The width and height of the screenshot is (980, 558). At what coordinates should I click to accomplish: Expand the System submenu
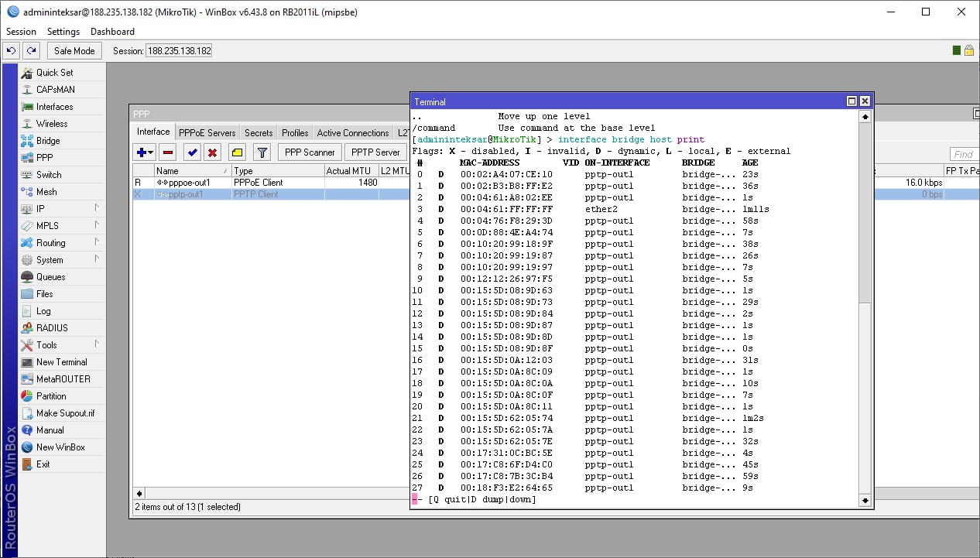point(62,260)
